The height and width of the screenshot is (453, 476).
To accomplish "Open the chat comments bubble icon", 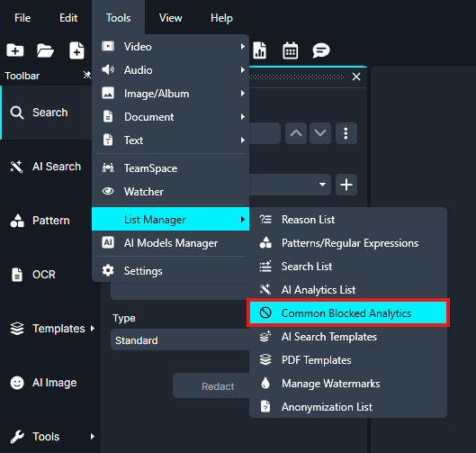I will pyautogui.click(x=321, y=50).
